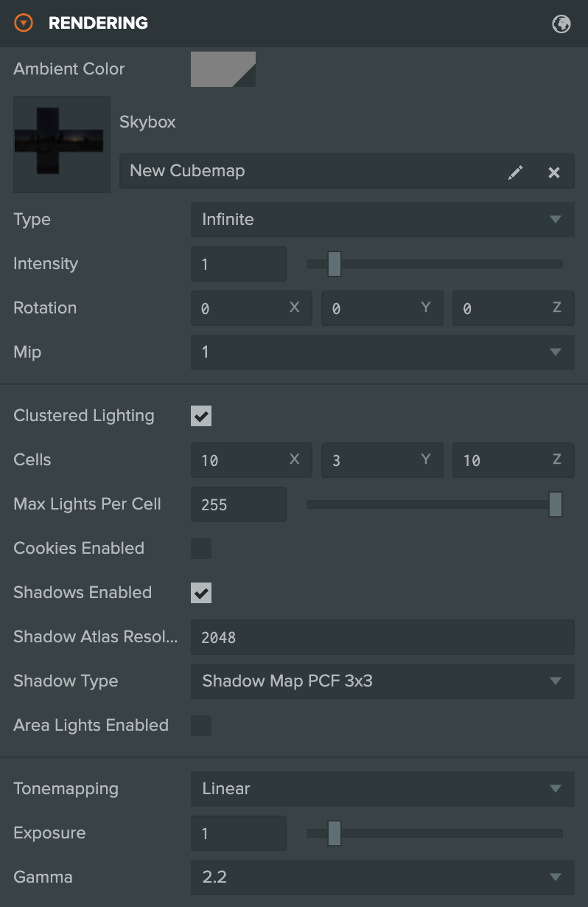
Task: Collapse the Rendering panel with the orange arrow
Action: coord(24,24)
